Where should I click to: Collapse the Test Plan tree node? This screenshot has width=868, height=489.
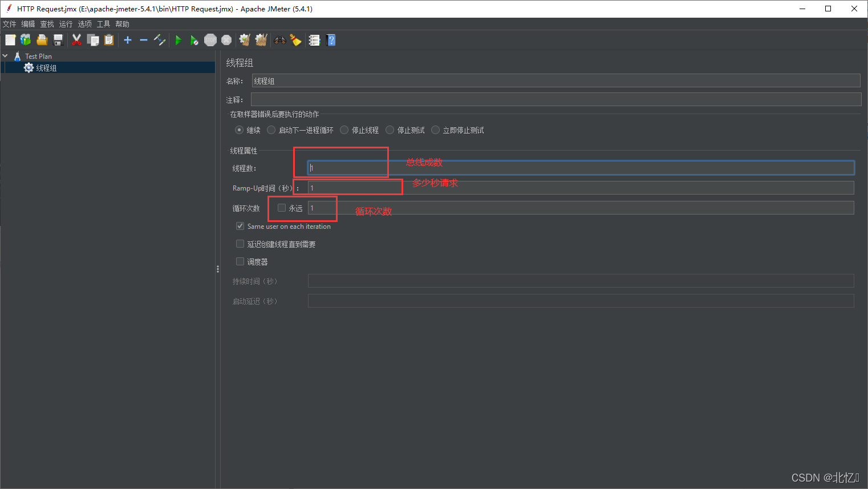click(5, 56)
